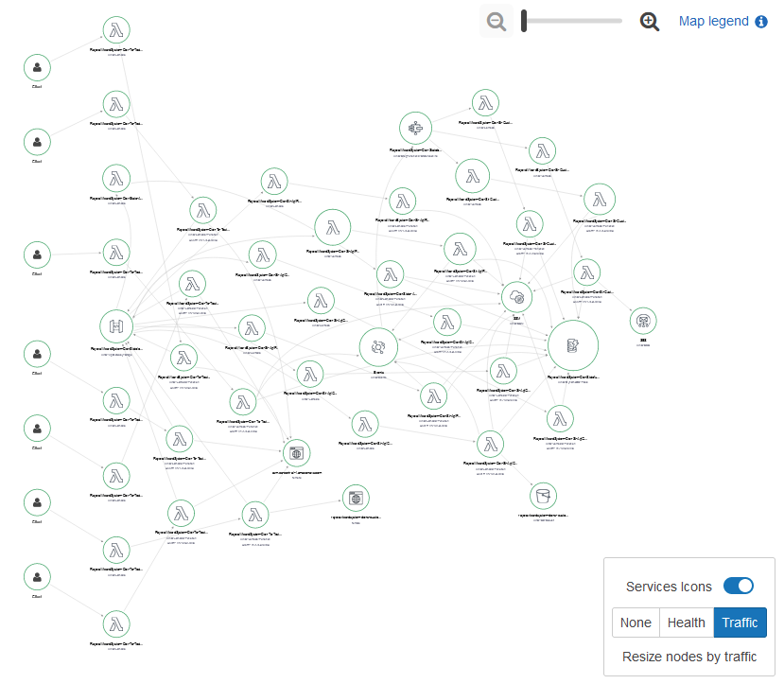Select the Health resize option
Viewport: 784px width, 684px height.
686,623
